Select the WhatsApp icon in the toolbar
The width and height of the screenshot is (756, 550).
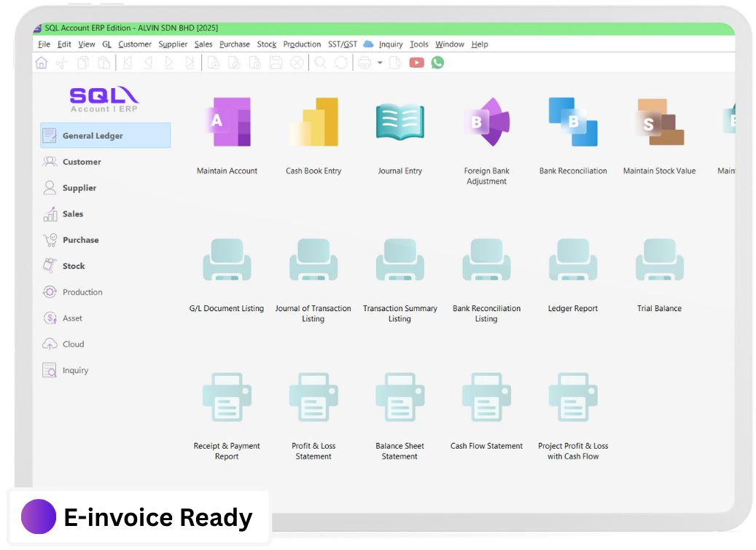coord(437,63)
